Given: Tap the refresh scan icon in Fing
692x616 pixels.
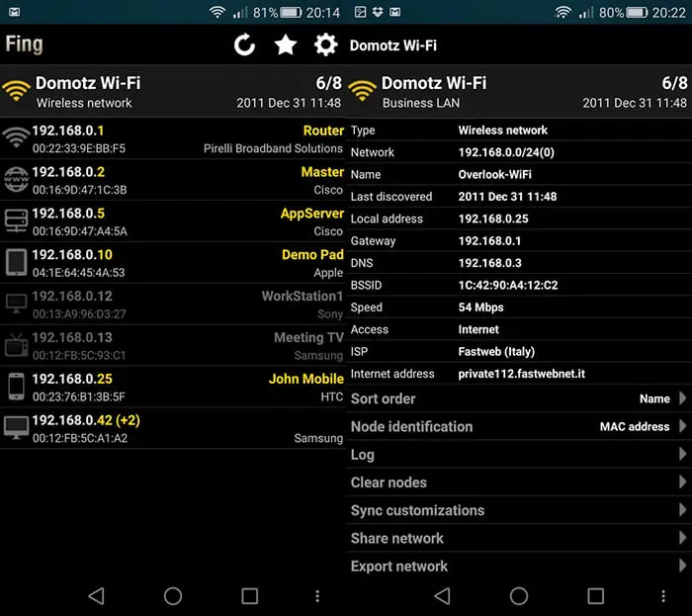Looking at the screenshot, I should tap(244, 44).
